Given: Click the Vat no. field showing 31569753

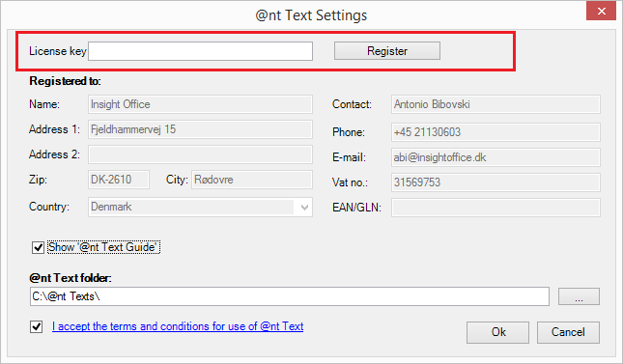Looking at the screenshot, I should pos(496,182).
